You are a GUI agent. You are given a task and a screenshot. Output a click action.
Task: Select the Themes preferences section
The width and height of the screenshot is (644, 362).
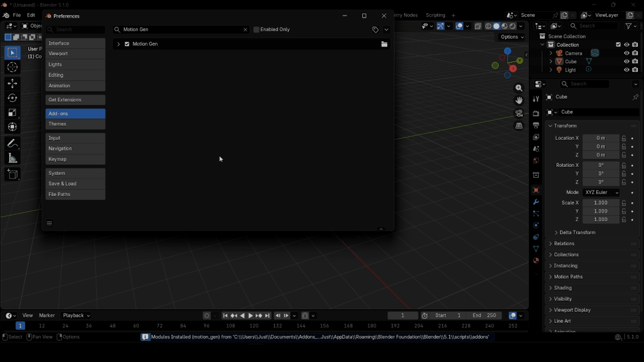coord(75,124)
